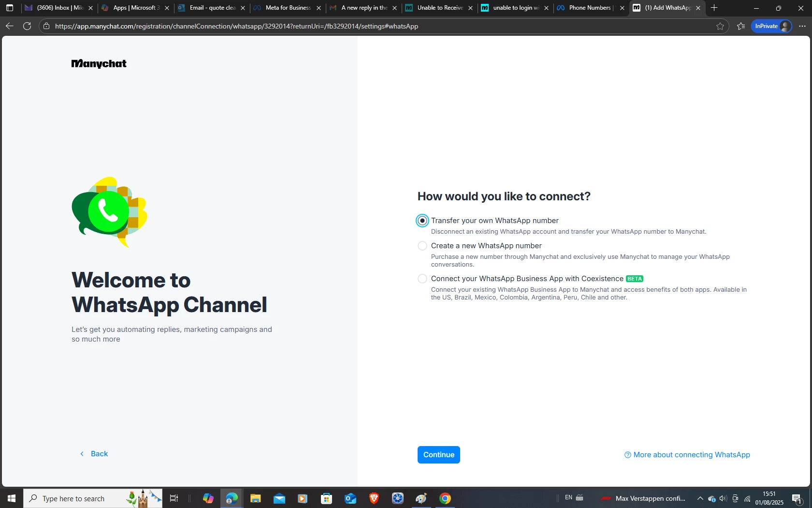
Task: Open File Explorer from taskbar
Action: coord(255,498)
